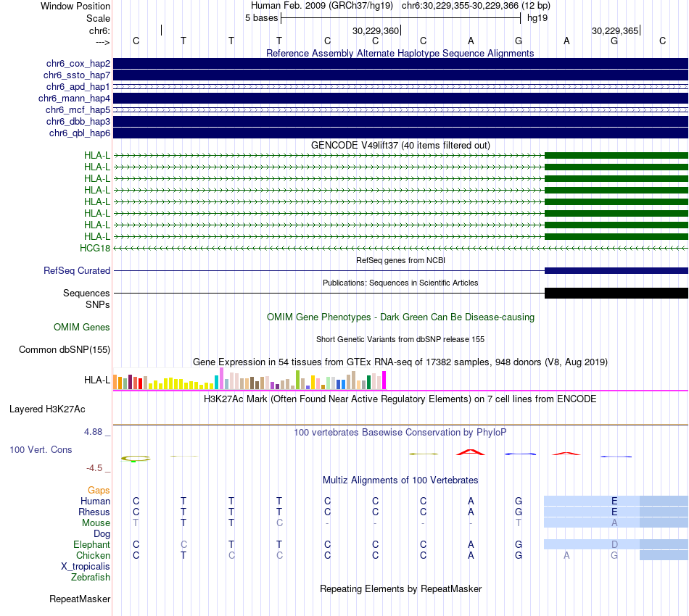Viewport: 689px width, 616px height.
Task: Click the SNPs label
Action: pyautogui.click(x=98, y=304)
